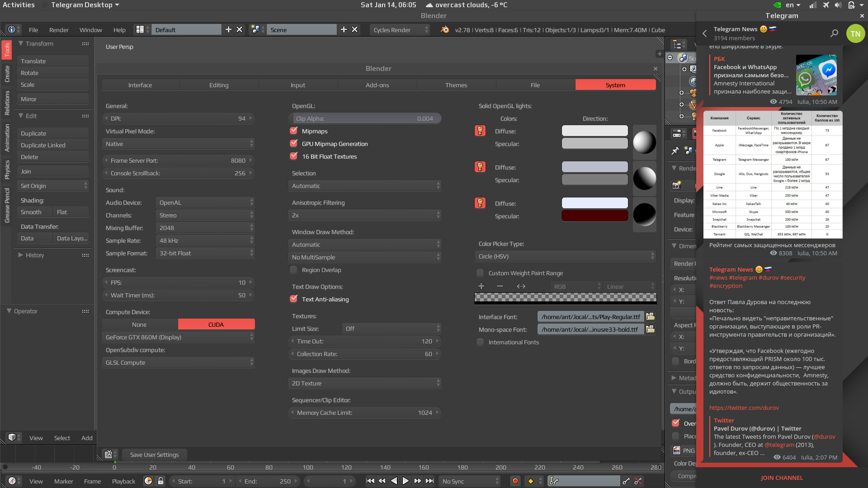Click the info editor type icon
Viewport: 868px width, 488px height.
click(x=12, y=30)
